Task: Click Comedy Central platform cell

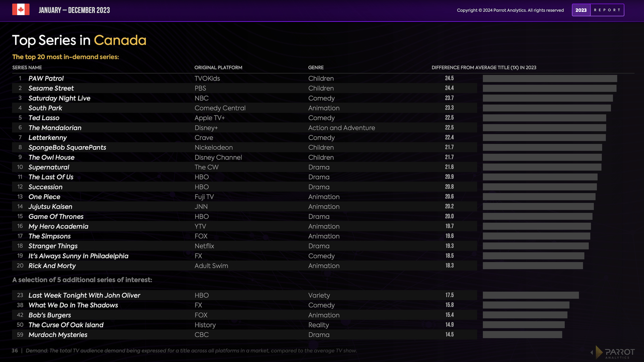Action: point(220,108)
